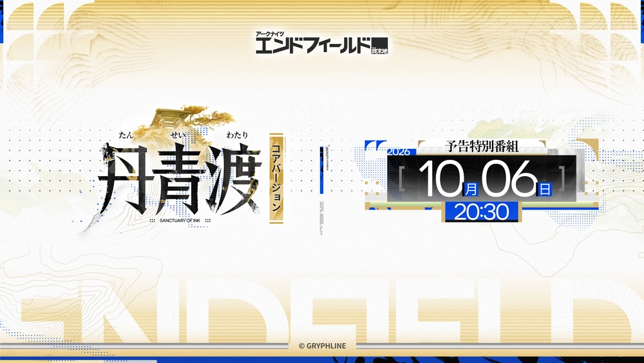The width and height of the screenshot is (644, 363).
Task: Click the 予告特別番組 heading
Action: (482, 146)
